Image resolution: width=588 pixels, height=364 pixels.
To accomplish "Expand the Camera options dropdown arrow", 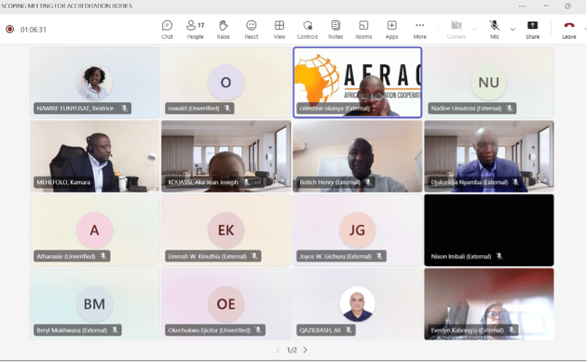I will click(474, 30).
